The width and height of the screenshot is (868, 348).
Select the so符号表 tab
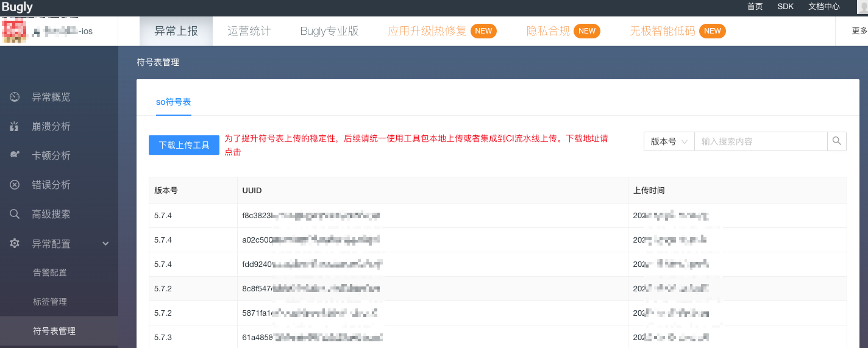pyautogui.click(x=174, y=102)
